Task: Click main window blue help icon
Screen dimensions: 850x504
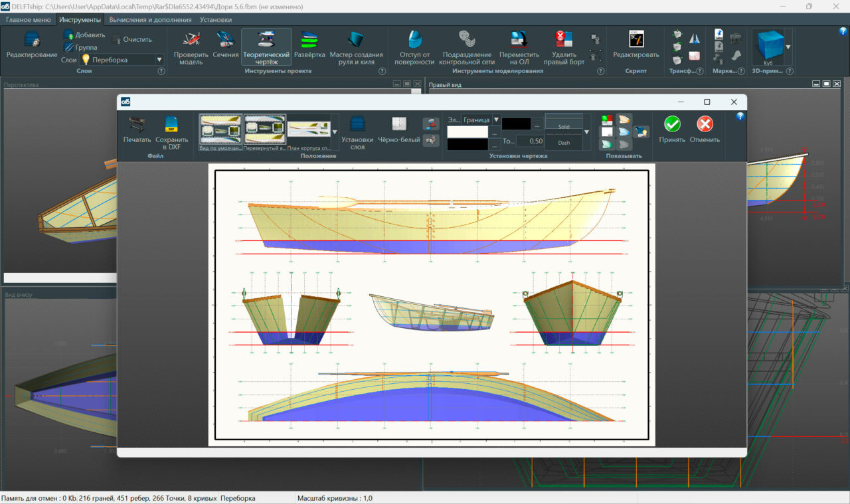Action: pos(843,31)
